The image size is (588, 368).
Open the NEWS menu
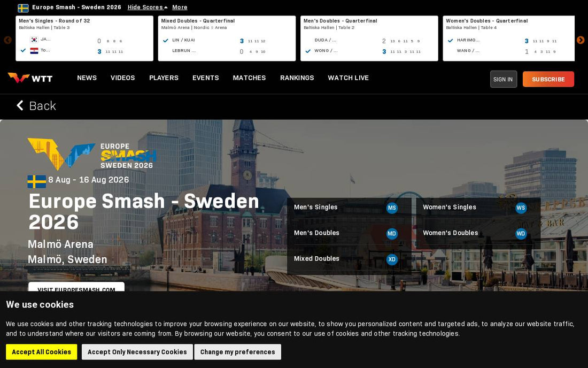click(x=87, y=78)
